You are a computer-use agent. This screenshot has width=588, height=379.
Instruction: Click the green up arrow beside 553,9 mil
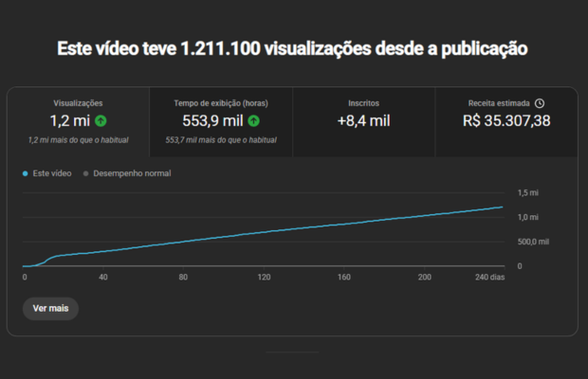[x=254, y=120]
